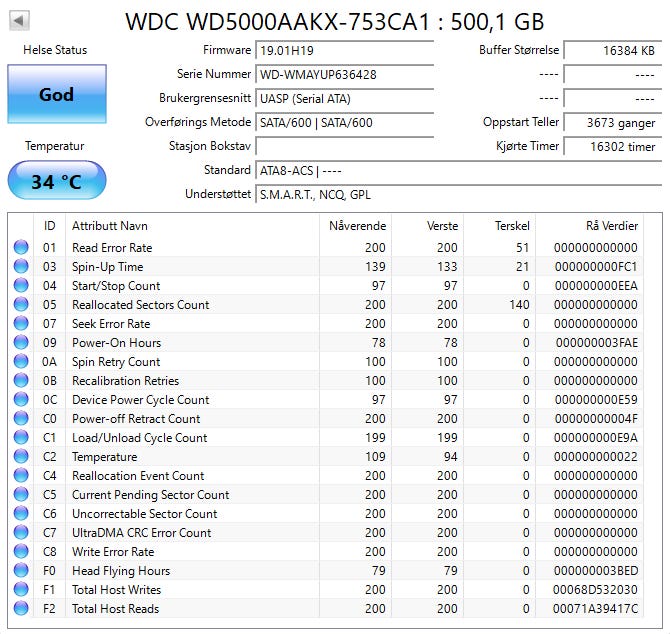The height and width of the screenshot is (634, 670).
Task: Select the Spin-Up Time attribute name
Action: (x=107, y=267)
